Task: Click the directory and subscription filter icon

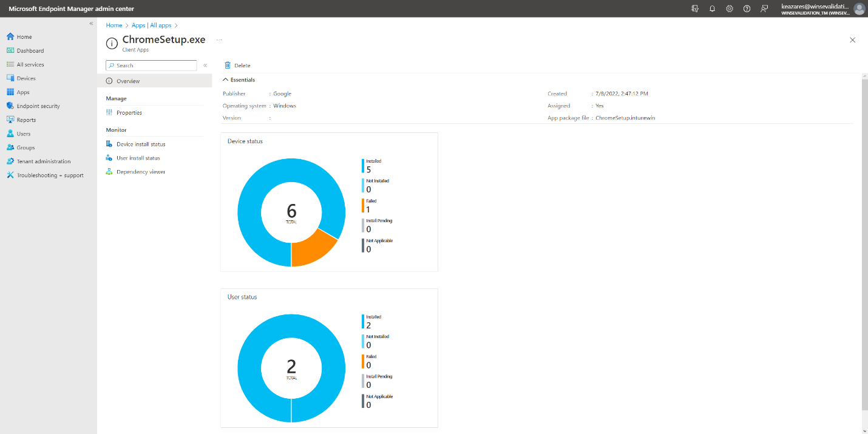Action: (x=695, y=8)
